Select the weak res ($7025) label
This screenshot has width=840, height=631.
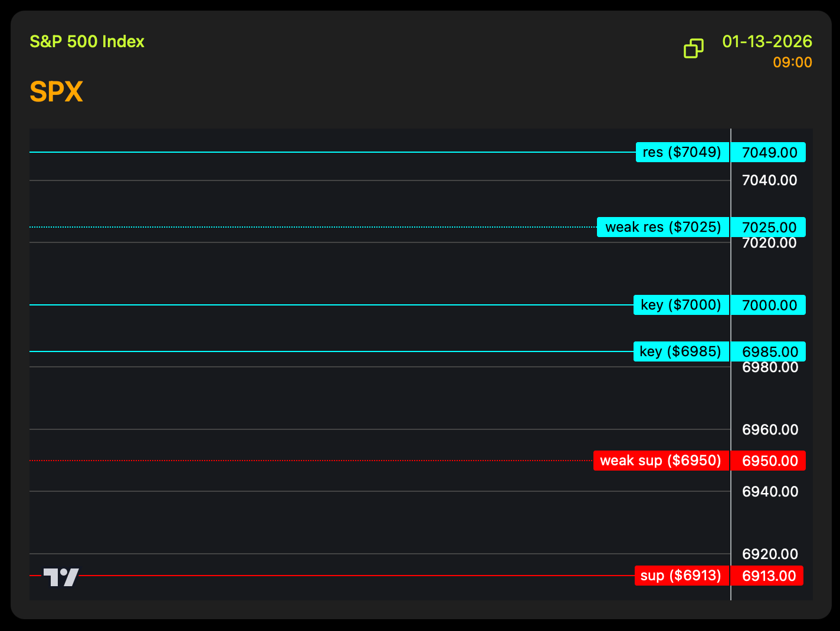click(662, 227)
